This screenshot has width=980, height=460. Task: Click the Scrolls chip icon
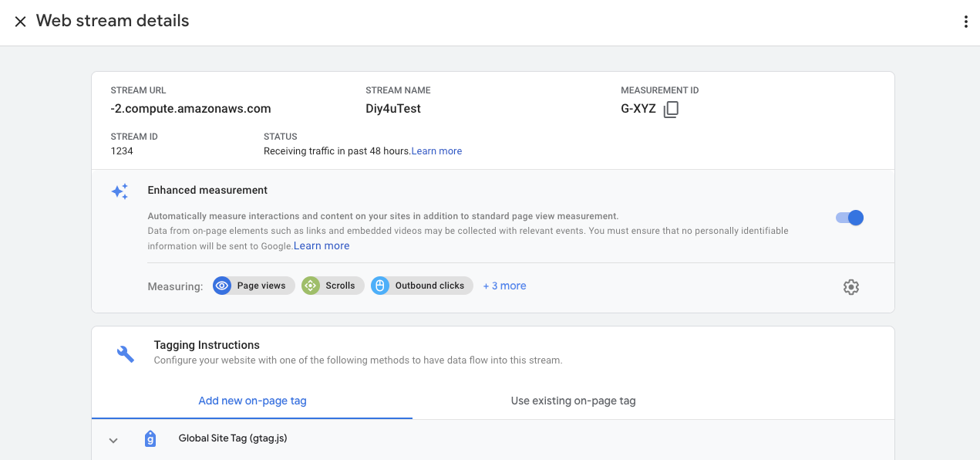pyautogui.click(x=310, y=286)
